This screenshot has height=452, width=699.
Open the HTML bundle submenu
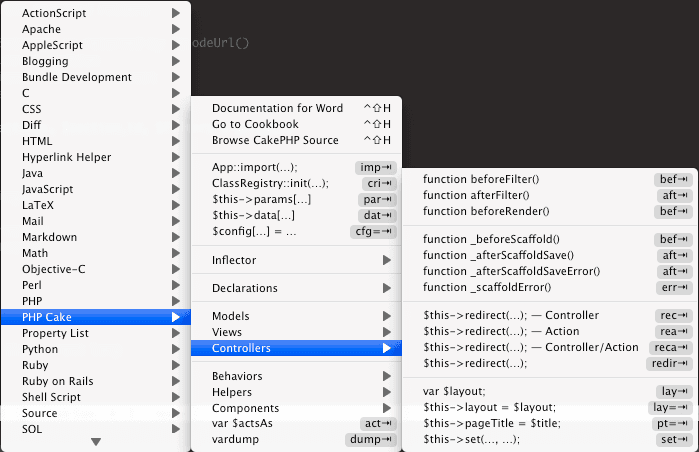(96, 141)
